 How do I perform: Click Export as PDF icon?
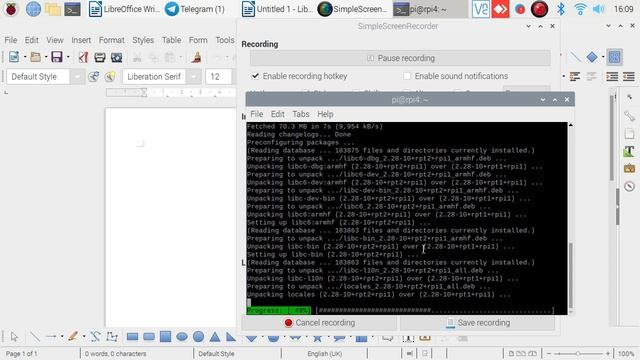83,57
